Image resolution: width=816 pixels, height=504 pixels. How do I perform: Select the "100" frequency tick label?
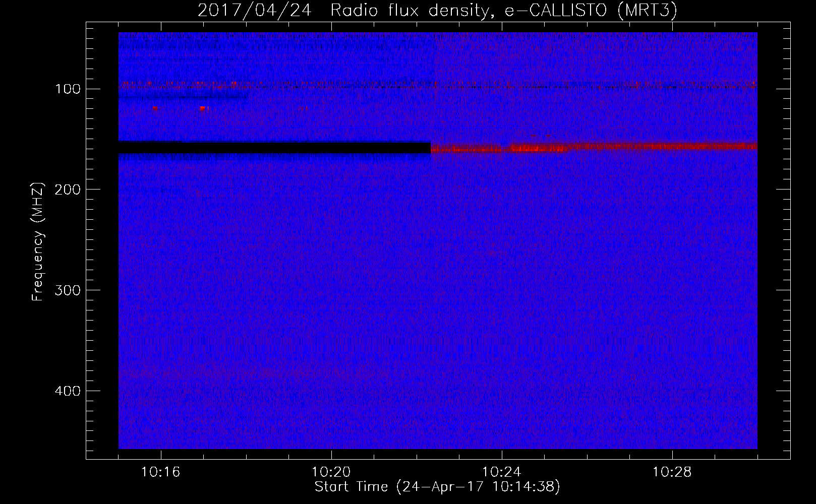(x=68, y=89)
